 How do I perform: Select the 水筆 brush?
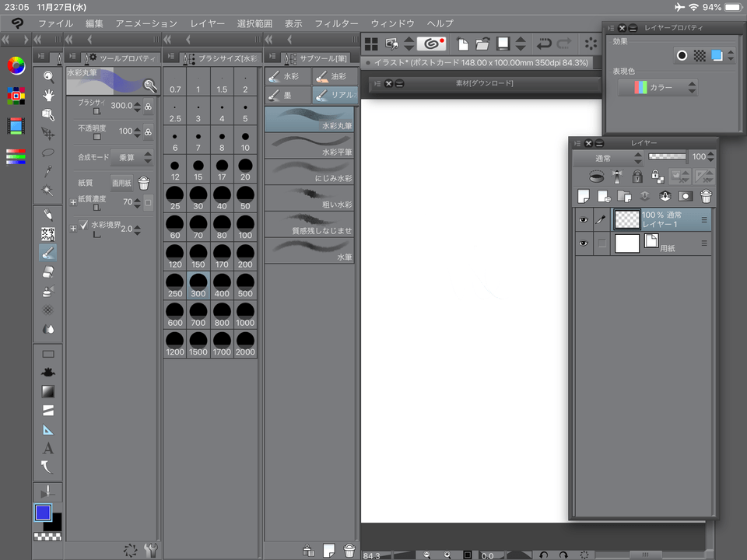(x=310, y=250)
